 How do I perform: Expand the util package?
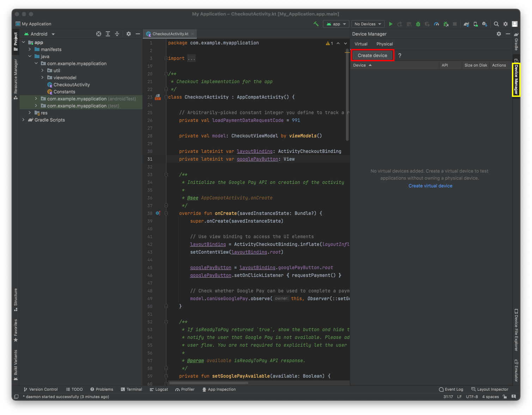click(x=43, y=70)
